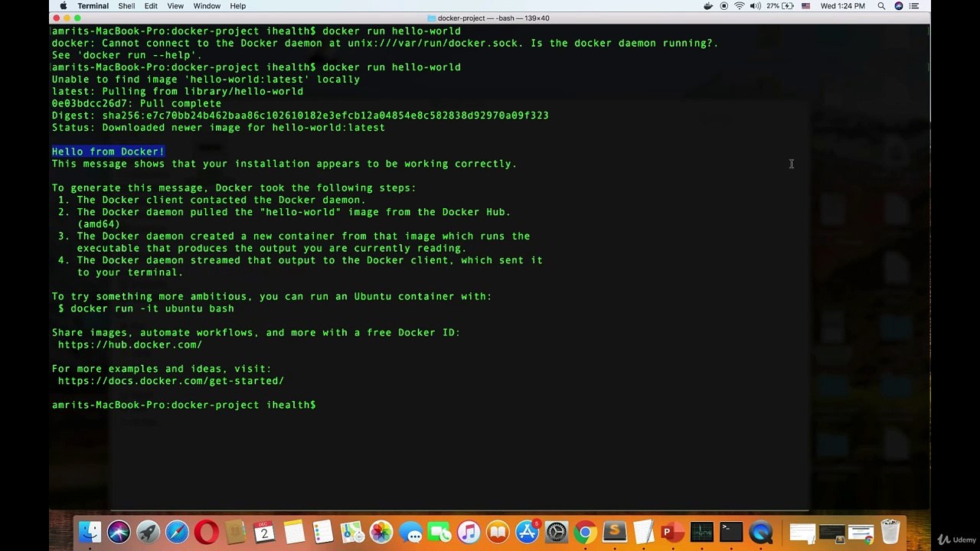Open the Opera browser in dock
The width and height of the screenshot is (980, 551).
coord(206,532)
